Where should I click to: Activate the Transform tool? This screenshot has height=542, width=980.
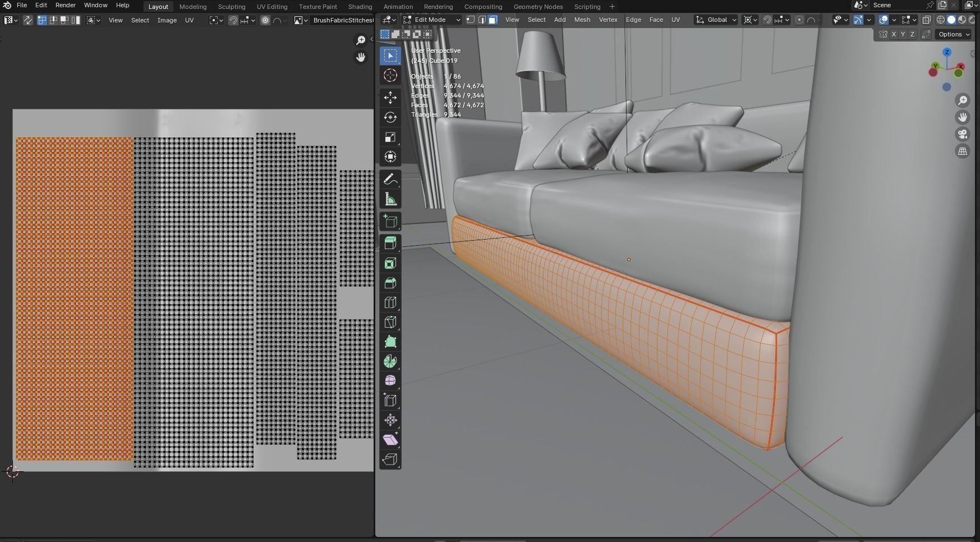point(390,157)
